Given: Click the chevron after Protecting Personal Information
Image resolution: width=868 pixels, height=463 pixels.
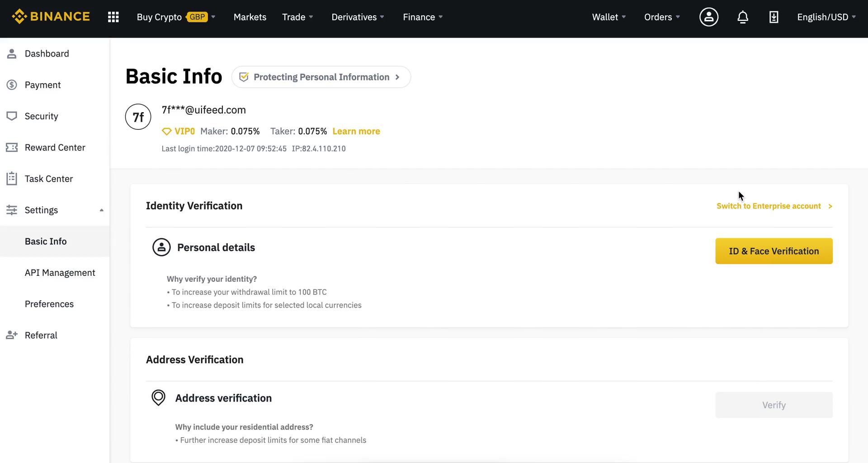Looking at the screenshot, I should click(x=397, y=77).
